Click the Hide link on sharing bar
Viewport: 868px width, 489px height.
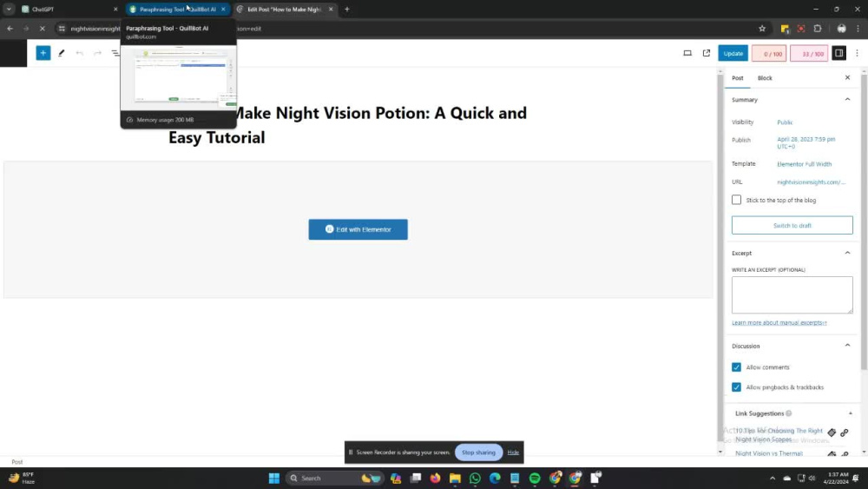(x=513, y=453)
